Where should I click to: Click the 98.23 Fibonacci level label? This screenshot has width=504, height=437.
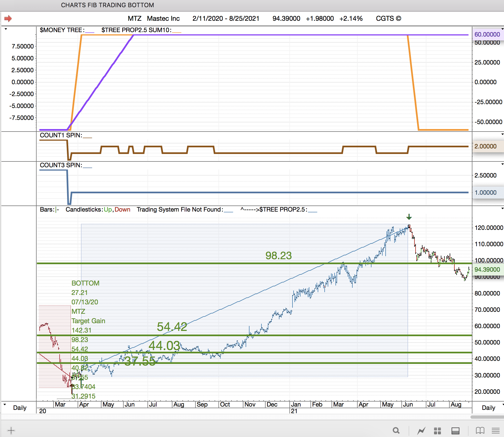pos(279,256)
